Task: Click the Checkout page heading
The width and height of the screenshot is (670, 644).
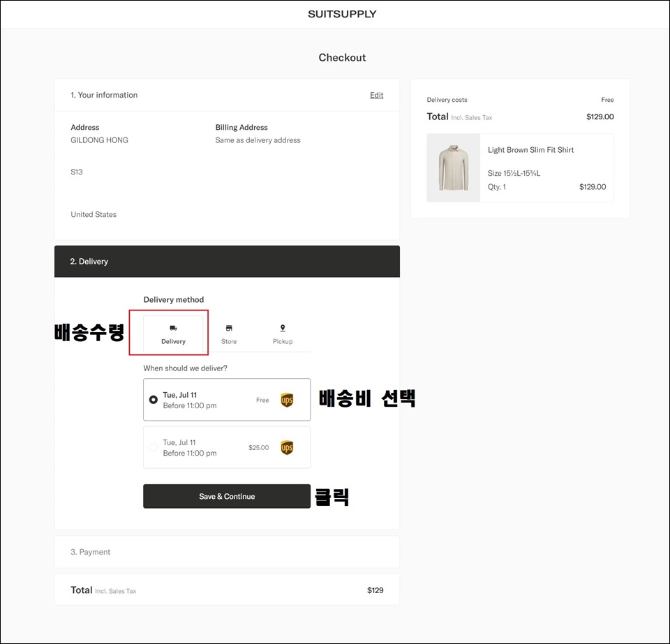Action: (x=342, y=58)
